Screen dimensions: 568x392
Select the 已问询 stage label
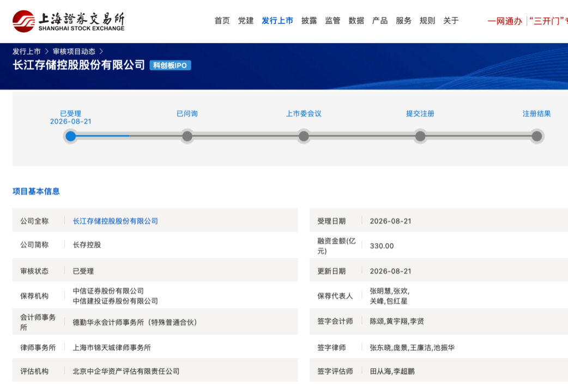(x=187, y=113)
